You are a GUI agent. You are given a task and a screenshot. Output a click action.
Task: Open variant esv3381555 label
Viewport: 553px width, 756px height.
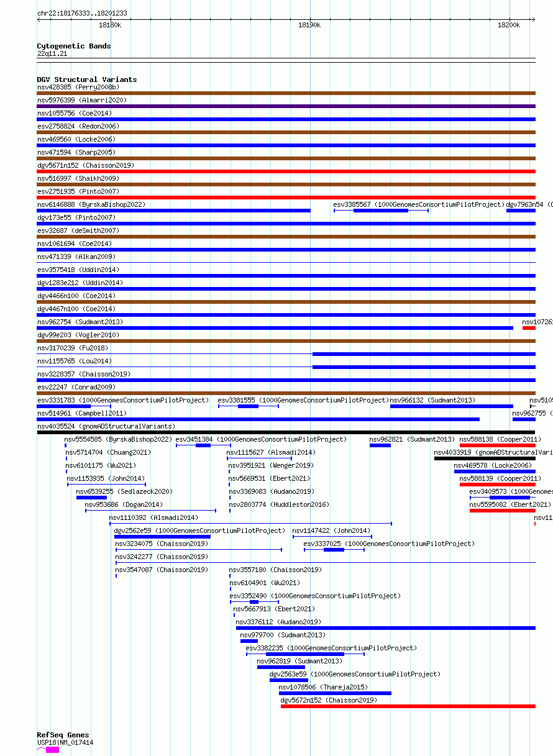click(303, 400)
